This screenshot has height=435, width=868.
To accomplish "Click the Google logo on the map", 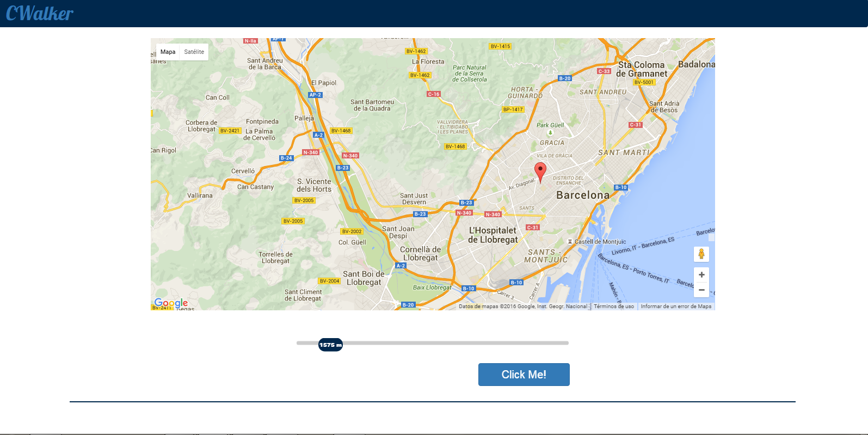I will coord(171,303).
